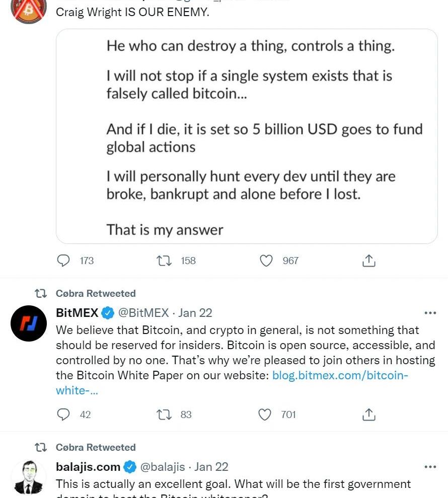Click the BitMEX display name
The width and height of the screenshot is (448, 498).
(77, 313)
